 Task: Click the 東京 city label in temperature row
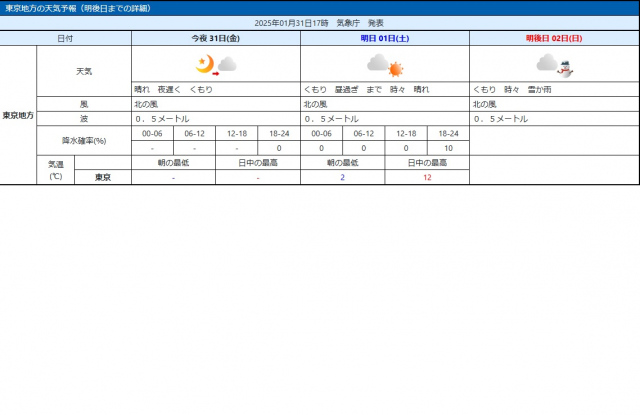click(x=102, y=177)
